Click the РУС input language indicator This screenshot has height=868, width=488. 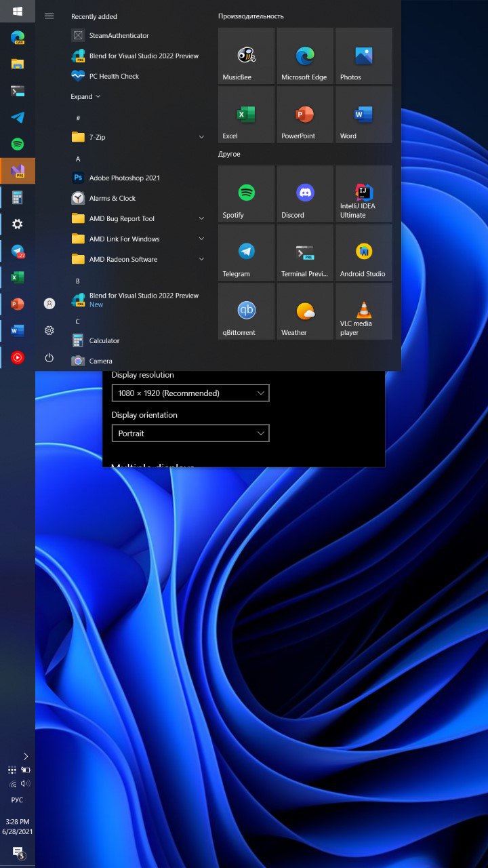point(18,800)
